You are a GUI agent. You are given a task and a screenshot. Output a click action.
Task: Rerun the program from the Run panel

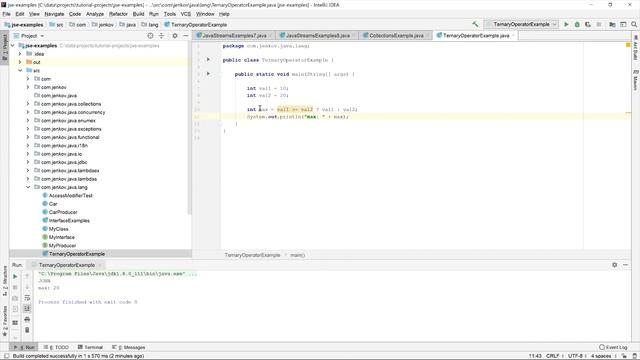point(15,276)
